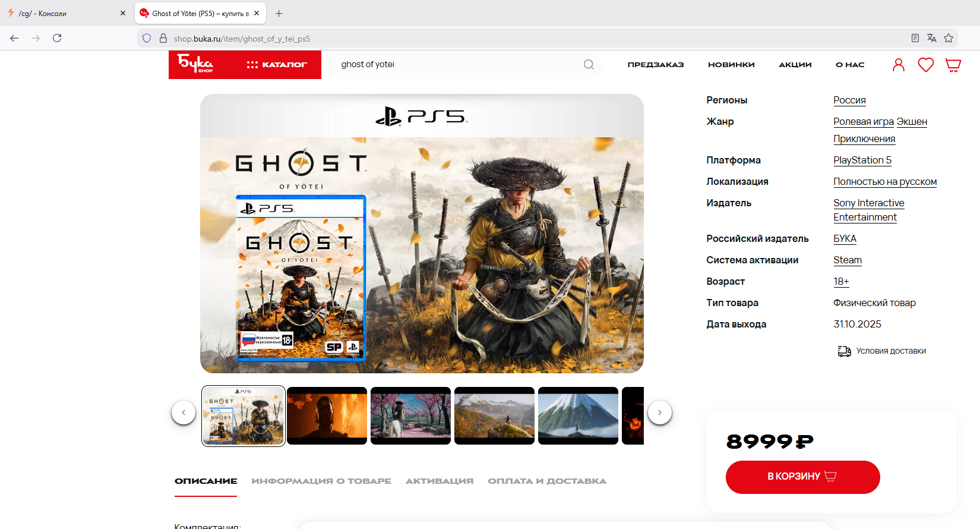Open the wishlist heart icon

click(926, 65)
